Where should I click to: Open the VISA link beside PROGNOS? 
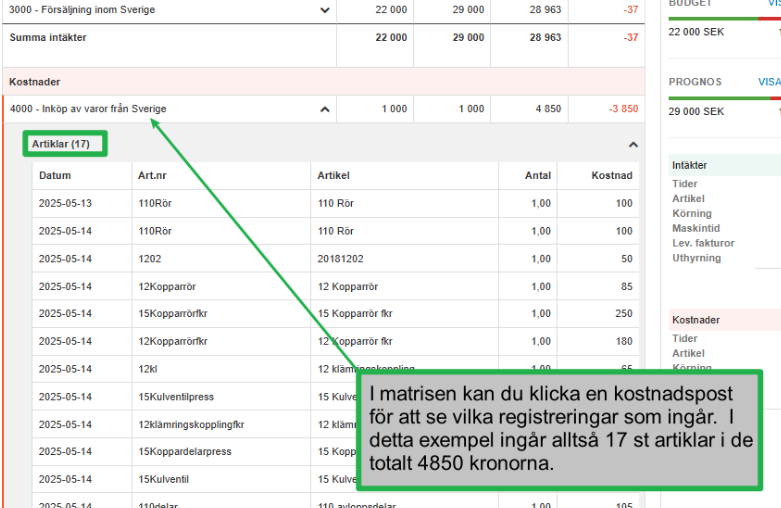click(769, 82)
